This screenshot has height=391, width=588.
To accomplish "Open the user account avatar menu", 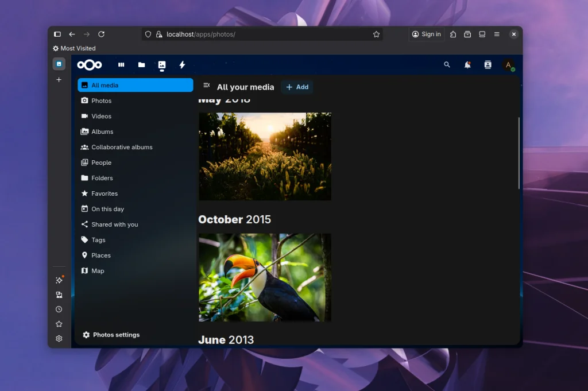I will [x=508, y=64].
